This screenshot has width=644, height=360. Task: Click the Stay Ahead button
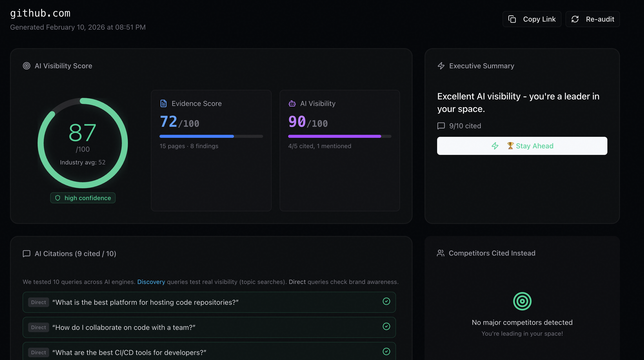[522, 146]
